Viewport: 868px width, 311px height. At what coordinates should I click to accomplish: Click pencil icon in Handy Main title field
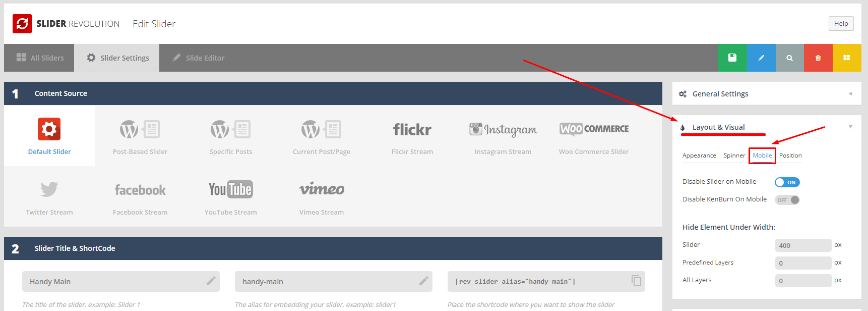[x=211, y=281]
